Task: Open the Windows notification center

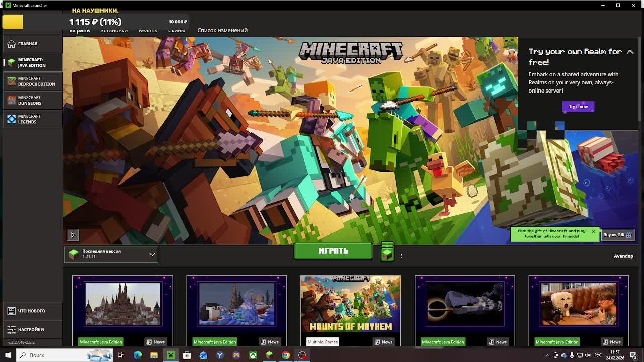Action: click(633, 355)
